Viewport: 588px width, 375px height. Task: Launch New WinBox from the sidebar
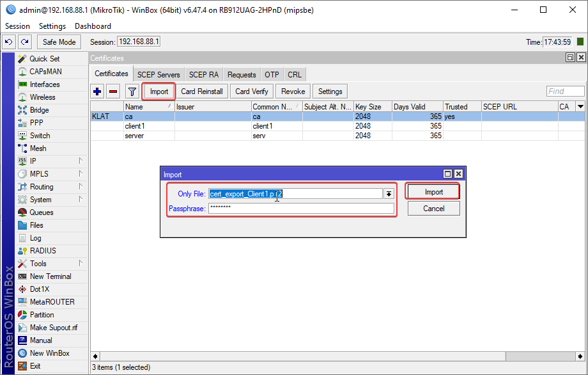pos(51,353)
